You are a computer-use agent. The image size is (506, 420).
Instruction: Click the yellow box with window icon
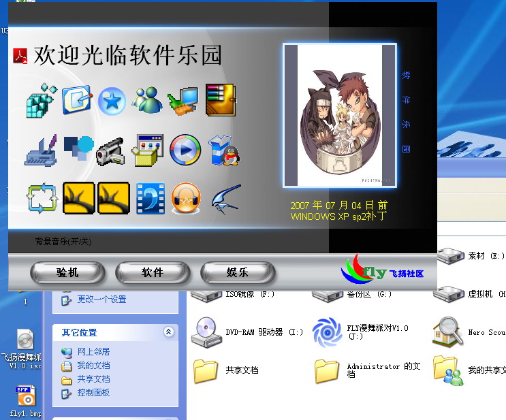148,150
